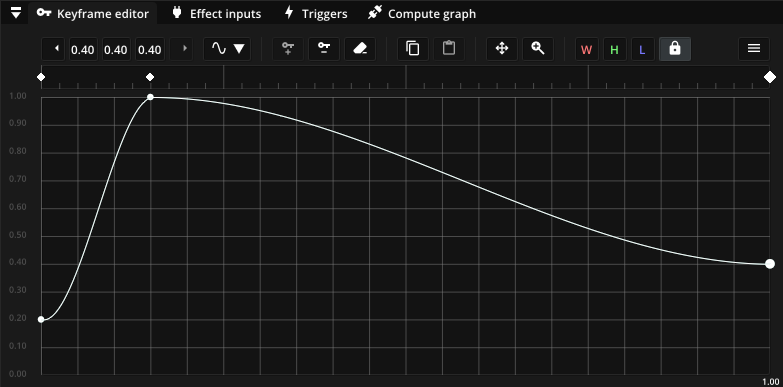
Task: Select the magnifier zoom tool
Action: (x=537, y=49)
